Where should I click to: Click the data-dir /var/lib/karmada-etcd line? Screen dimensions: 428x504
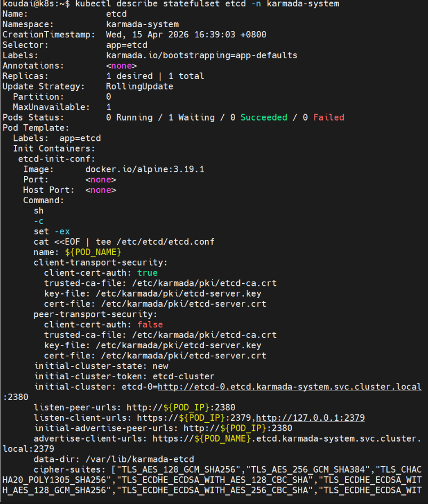click(114, 459)
